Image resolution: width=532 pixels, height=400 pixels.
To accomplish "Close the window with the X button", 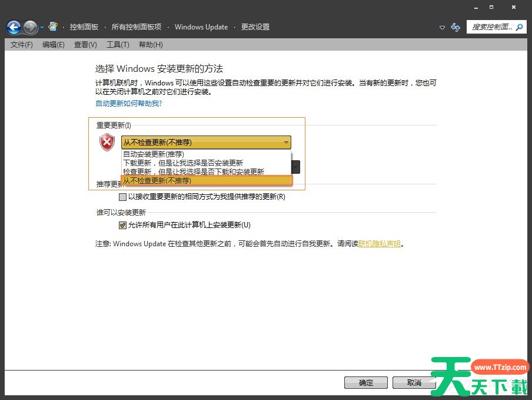I will coord(514,7).
